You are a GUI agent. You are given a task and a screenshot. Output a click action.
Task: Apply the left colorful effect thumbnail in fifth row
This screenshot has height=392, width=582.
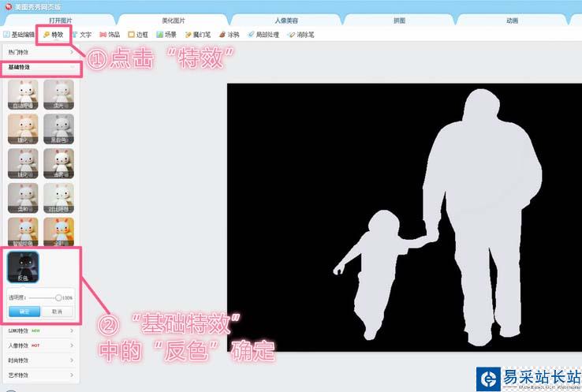(x=23, y=232)
